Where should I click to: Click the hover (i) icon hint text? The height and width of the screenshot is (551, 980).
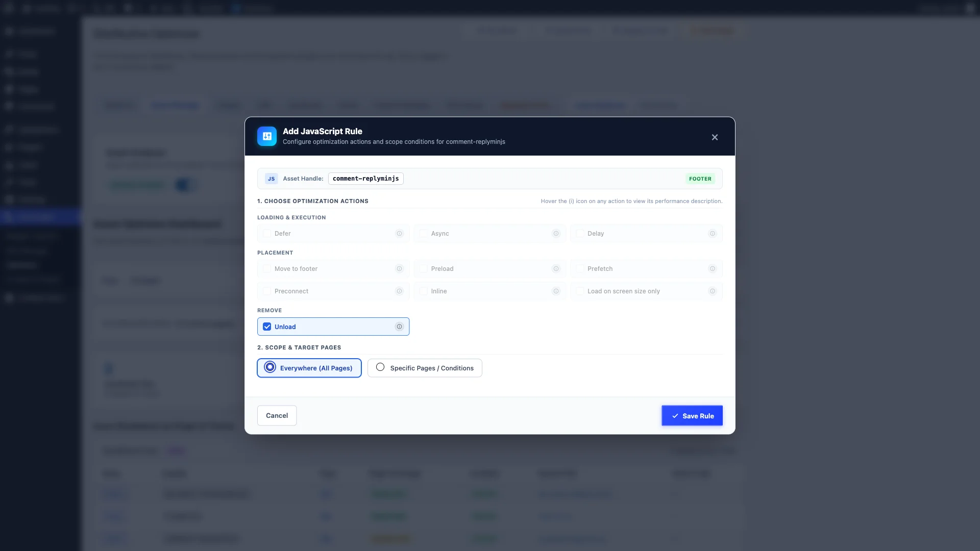631,201
